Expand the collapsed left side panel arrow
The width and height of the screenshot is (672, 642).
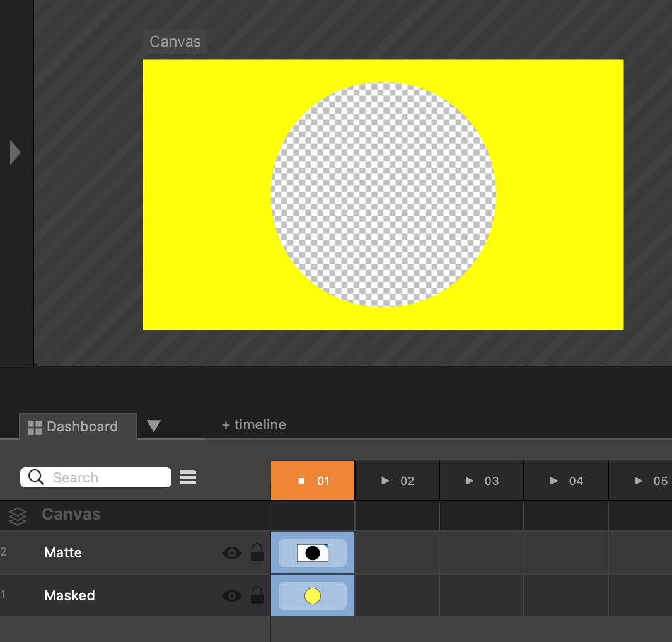[x=15, y=153]
